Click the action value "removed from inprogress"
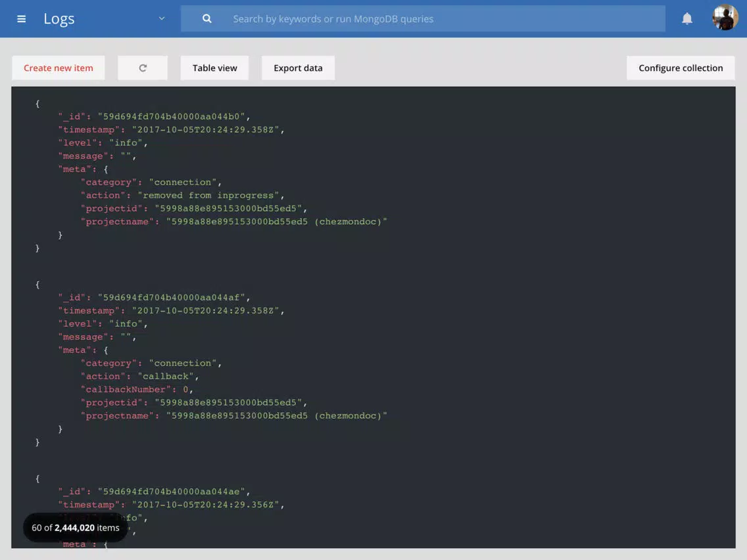Viewport: 747px width, 560px height. 208,196
